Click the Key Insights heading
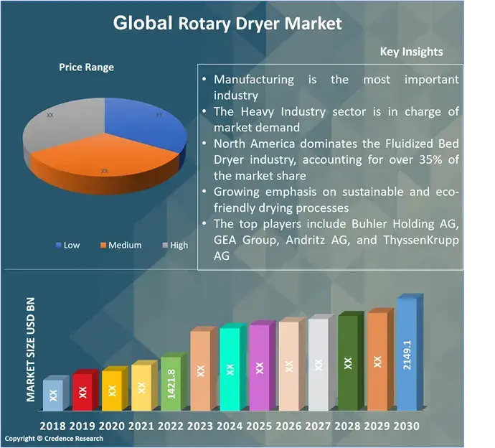Image resolution: width=495 pixels, height=448 pixels. click(x=411, y=52)
